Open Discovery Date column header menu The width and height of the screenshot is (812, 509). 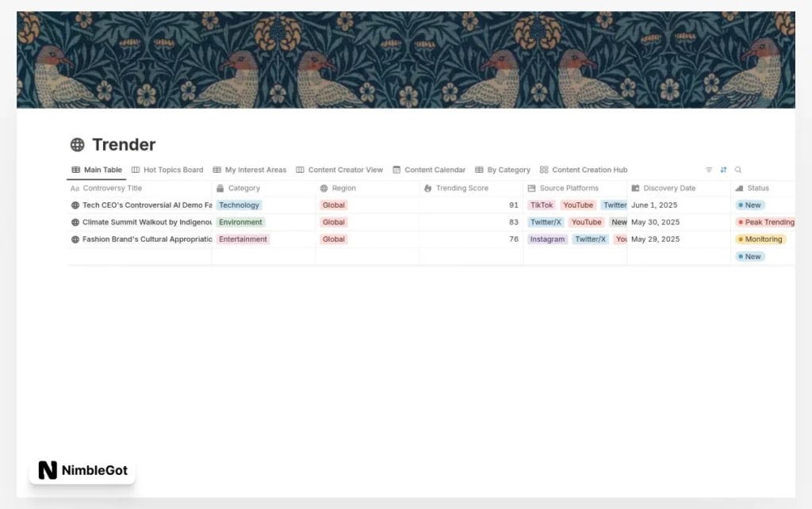click(679, 188)
